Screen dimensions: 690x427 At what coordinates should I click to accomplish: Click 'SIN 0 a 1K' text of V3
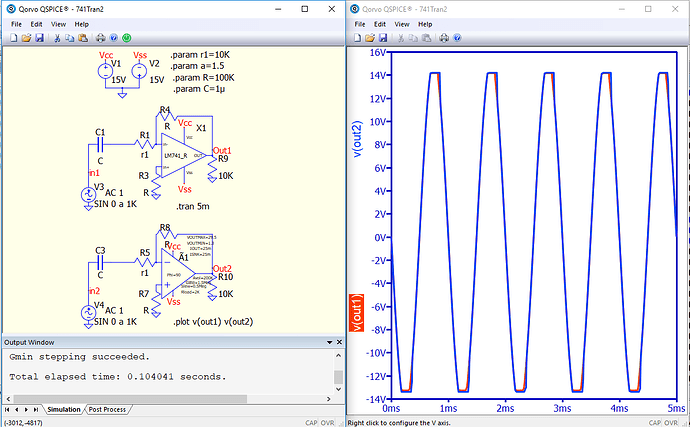pos(116,204)
